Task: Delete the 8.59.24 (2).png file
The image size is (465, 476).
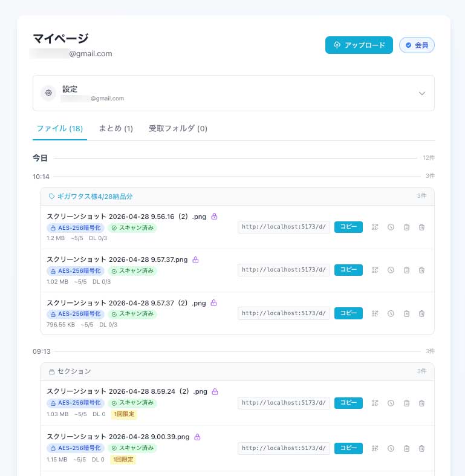Action: (x=421, y=403)
